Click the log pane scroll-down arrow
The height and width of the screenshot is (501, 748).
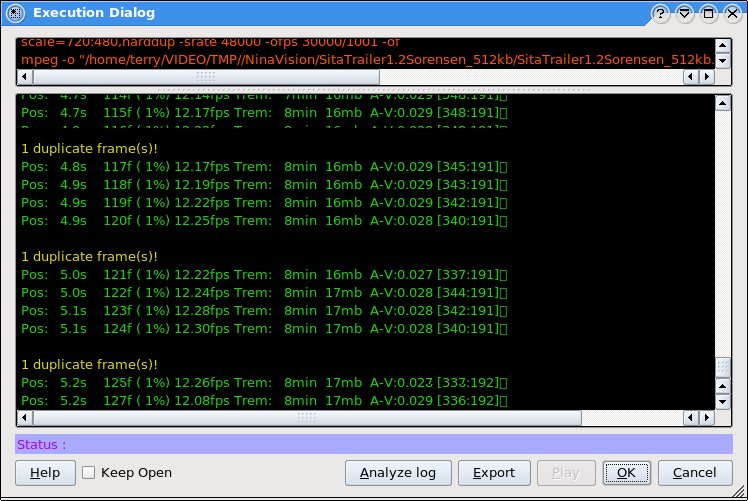click(723, 401)
